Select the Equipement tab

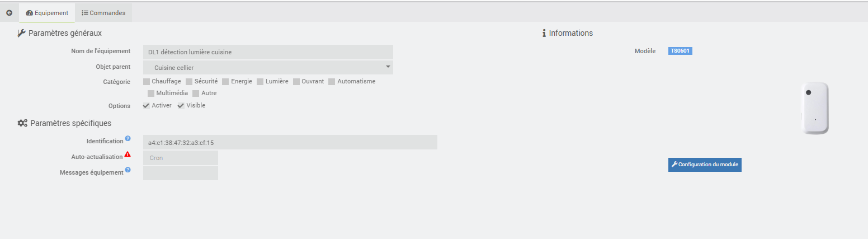pyautogui.click(x=47, y=12)
